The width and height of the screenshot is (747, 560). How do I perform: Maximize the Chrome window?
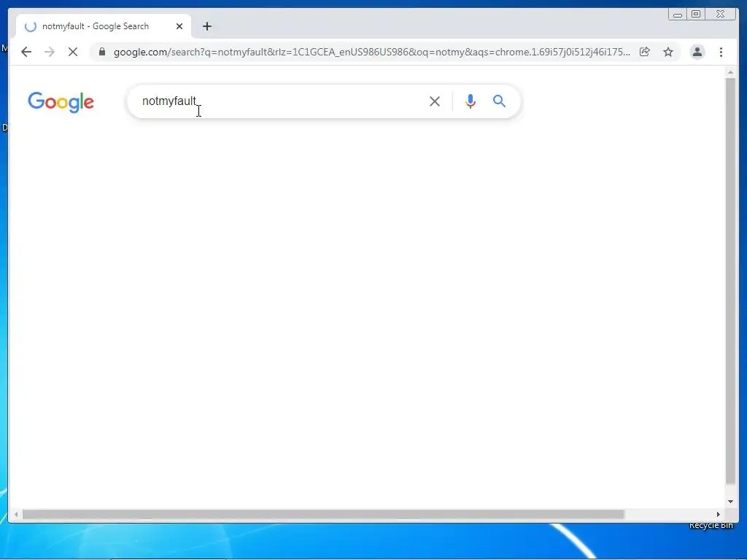(695, 15)
